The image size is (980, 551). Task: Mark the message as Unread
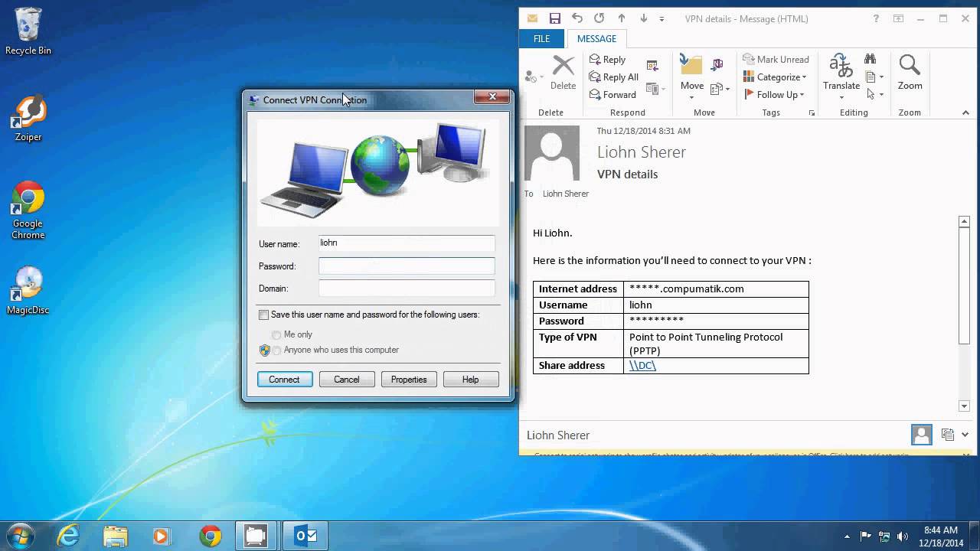[776, 59]
